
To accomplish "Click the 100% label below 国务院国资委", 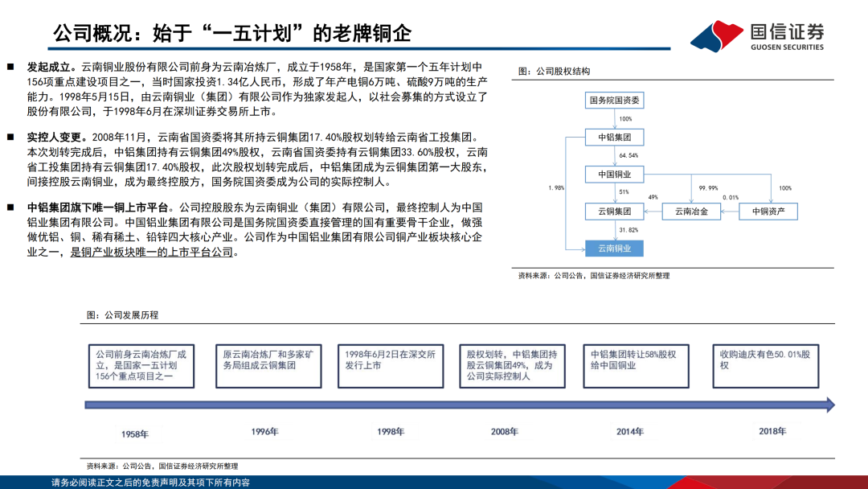I will [625, 119].
